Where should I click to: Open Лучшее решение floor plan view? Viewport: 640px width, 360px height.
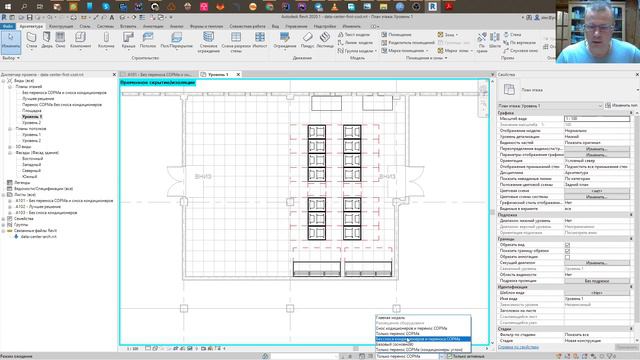pos(38,98)
